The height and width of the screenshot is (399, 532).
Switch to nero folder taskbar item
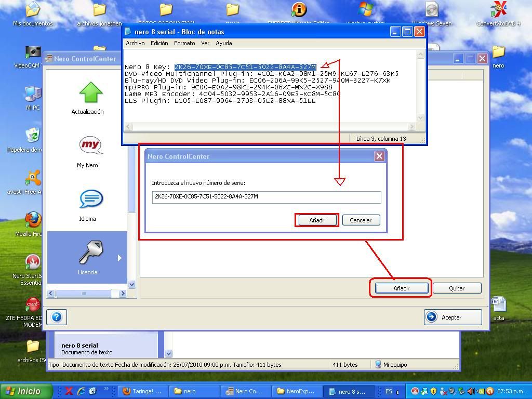click(194, 391)
